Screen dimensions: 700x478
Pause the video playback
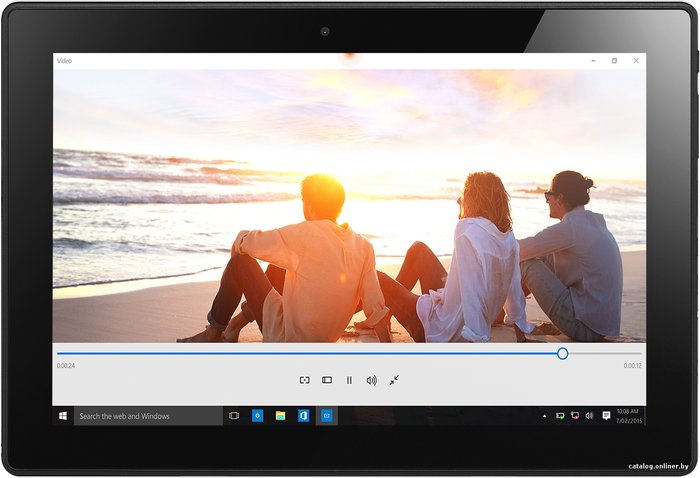pyautogui.click(x=349, y=380)
